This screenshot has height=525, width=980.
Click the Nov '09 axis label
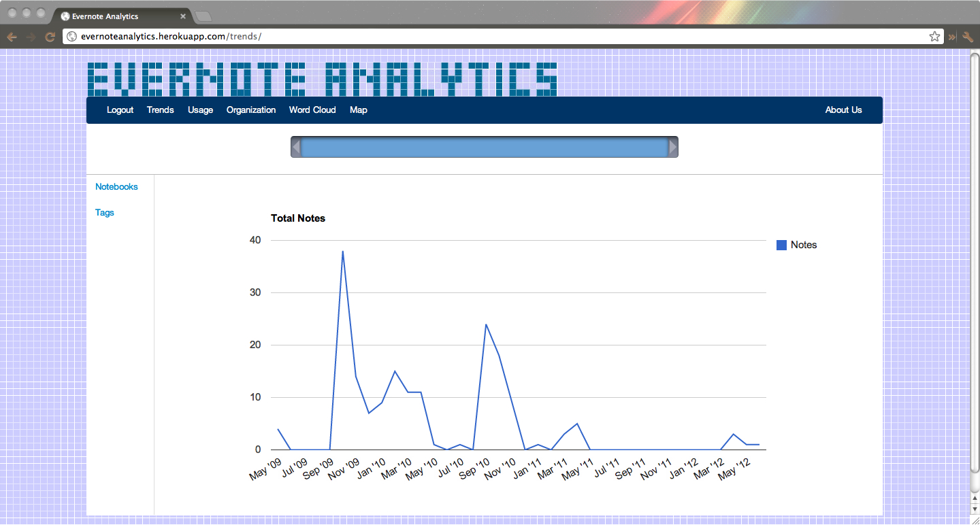pyautogui.click(x=343, y=469)
